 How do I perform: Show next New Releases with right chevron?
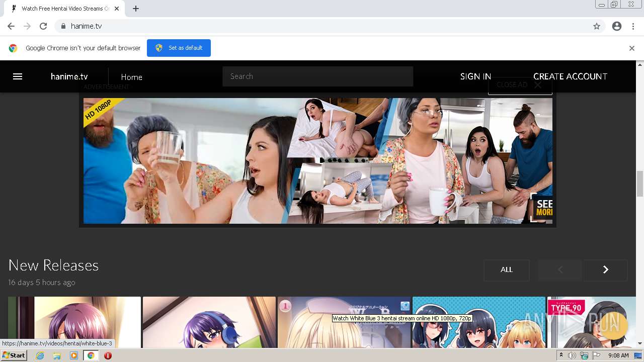pyautogui.click(x=606, y=270)
